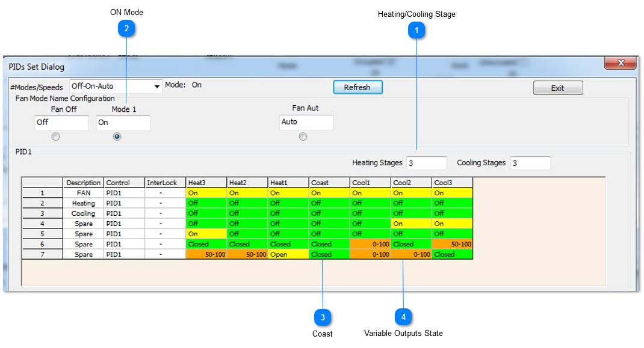Click the Closed cell under Coast in row 7
Screen dimensions: 644x348
[330, 254]
